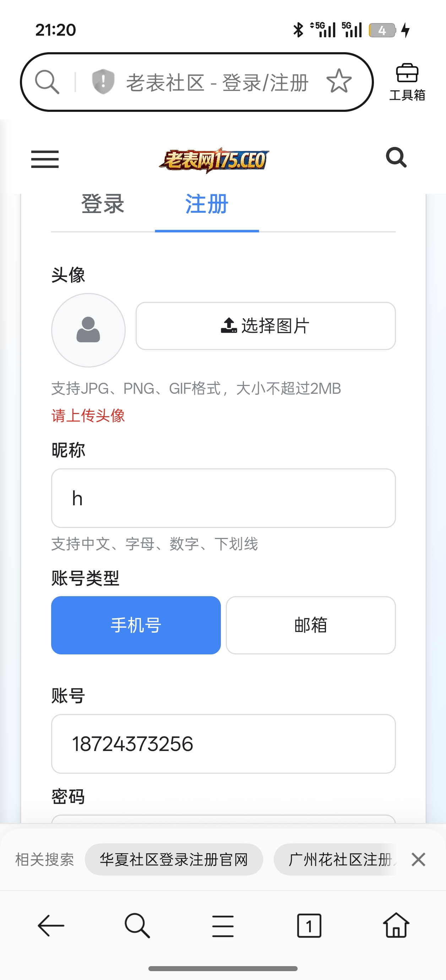Viewport: 446px width, 980px height.
Task: Tap the site security shield icon
Action: (103, 82)
